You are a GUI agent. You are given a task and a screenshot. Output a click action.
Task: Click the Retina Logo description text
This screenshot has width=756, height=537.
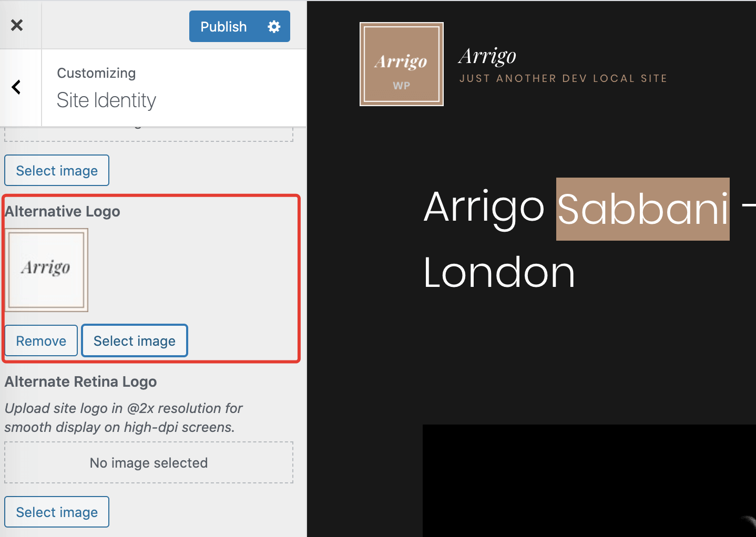tap(123, 418)
